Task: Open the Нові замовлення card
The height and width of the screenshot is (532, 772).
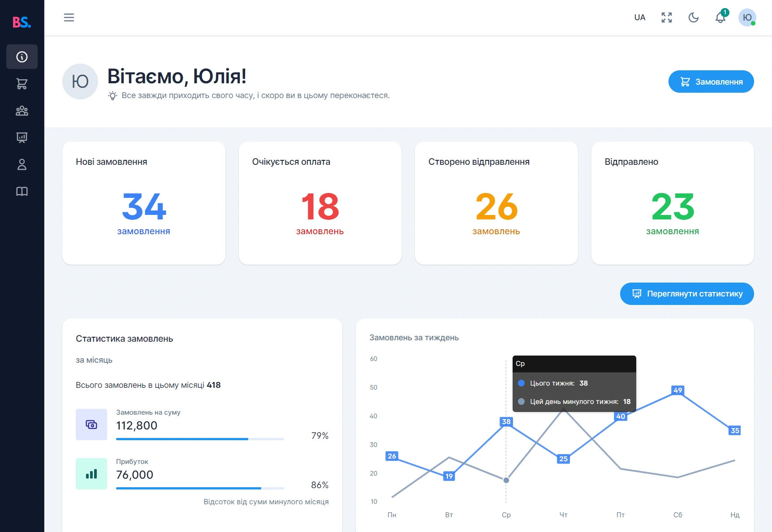Action: coord(144,203)
